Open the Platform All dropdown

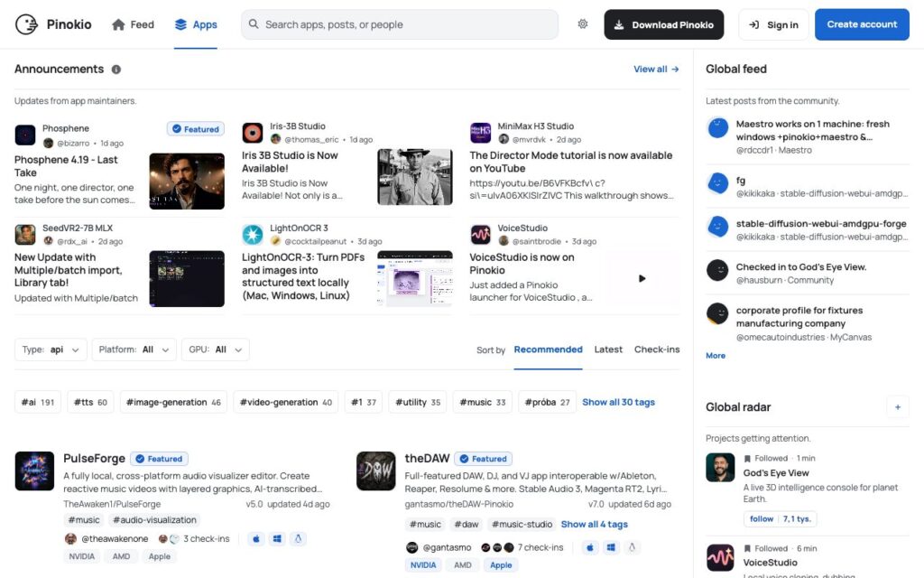[134, 350]
